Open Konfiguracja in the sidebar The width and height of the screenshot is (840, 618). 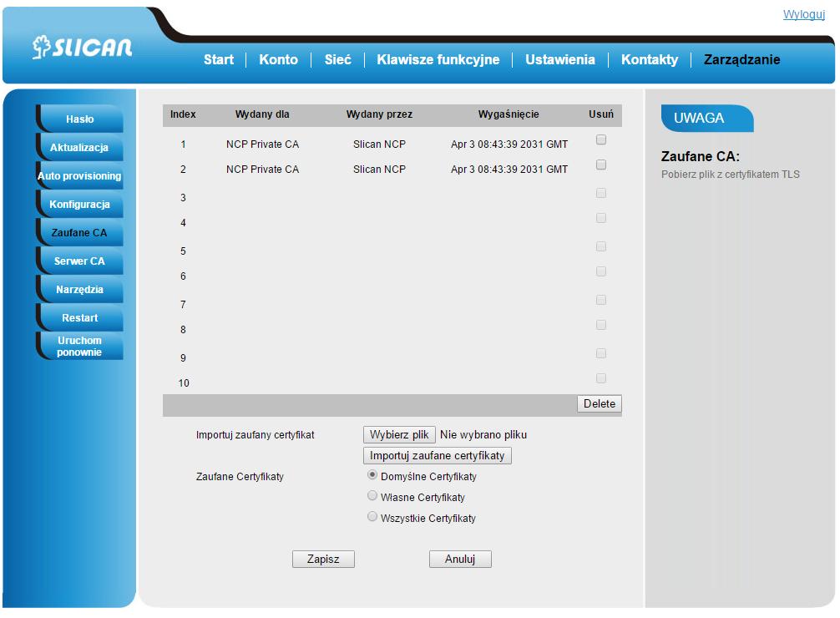80,205
